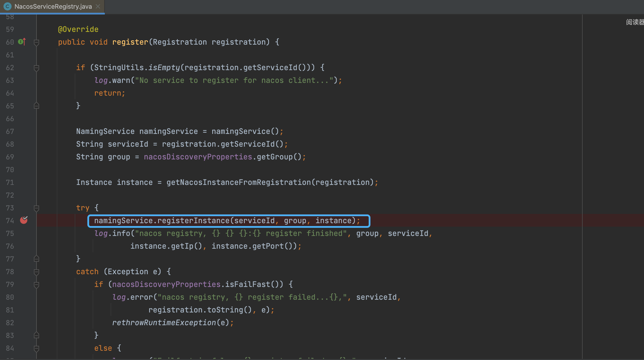Click the "No service to register" string literal

[x=234, y=80]
